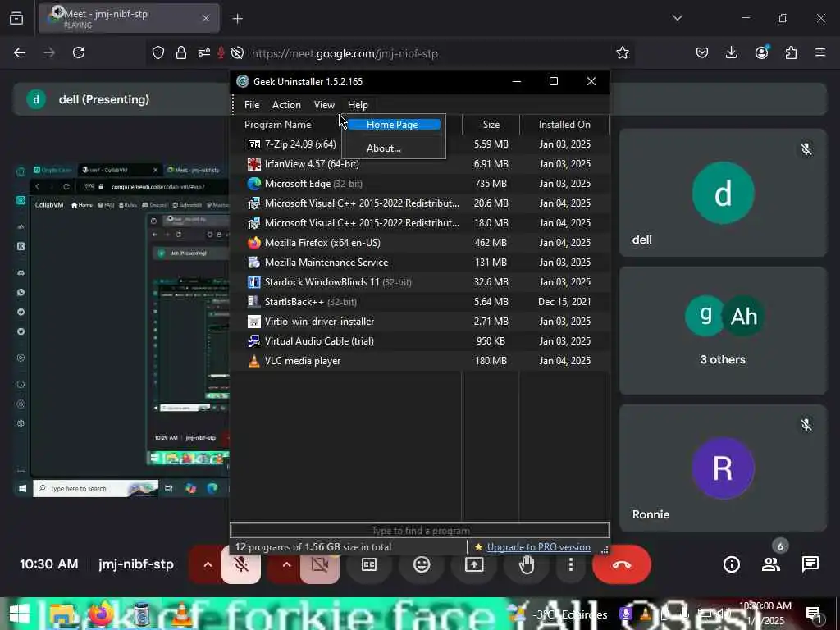The height and width of the screenshot is (630, 840).
Task: Reload the Meet page
Action: coord(79,52)
